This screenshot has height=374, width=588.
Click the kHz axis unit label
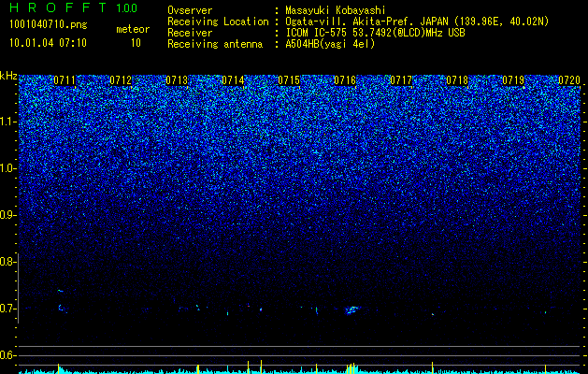click(x=8, y=76)
